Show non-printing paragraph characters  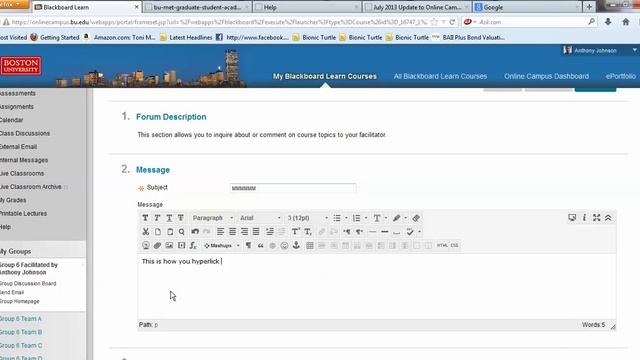click(248, 245)
